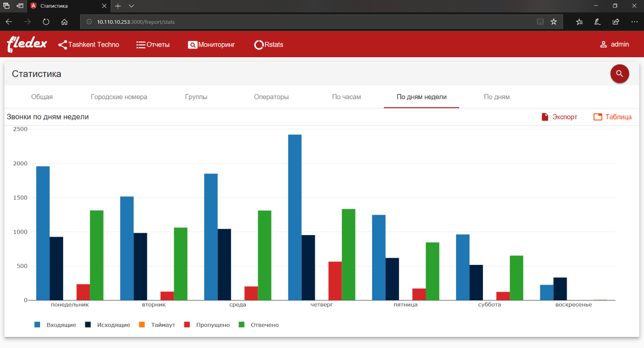Switch to the По дням tab
Viewport: 644px width, 348px height.
(497, 97)
